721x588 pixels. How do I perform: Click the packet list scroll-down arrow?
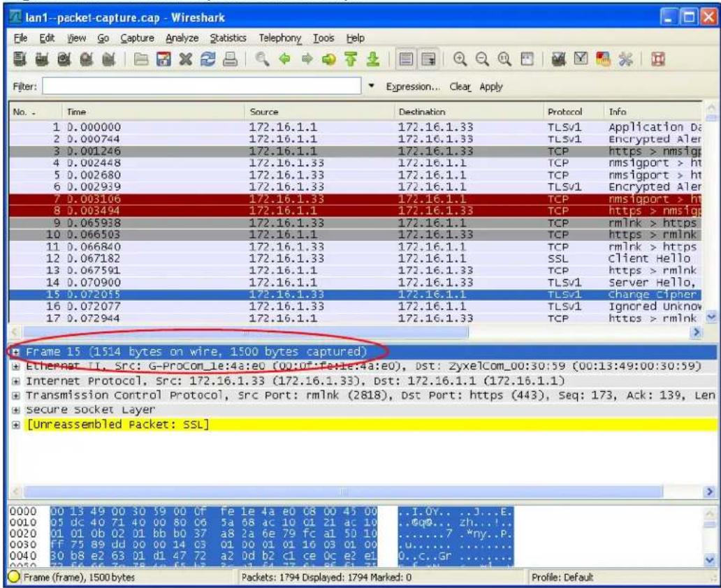click(711, 316)
